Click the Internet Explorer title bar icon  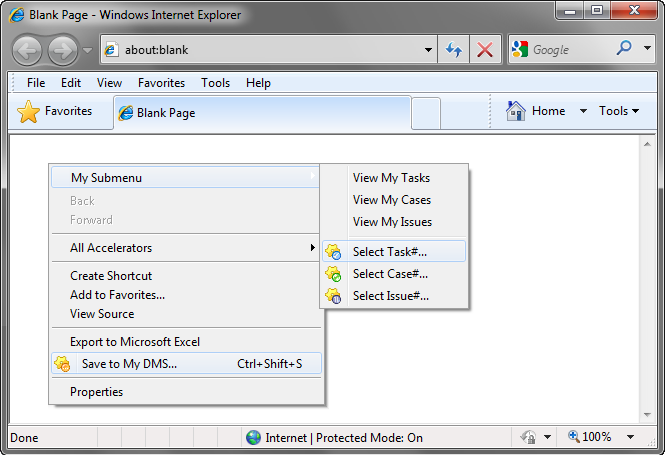[x=17, y=15]
